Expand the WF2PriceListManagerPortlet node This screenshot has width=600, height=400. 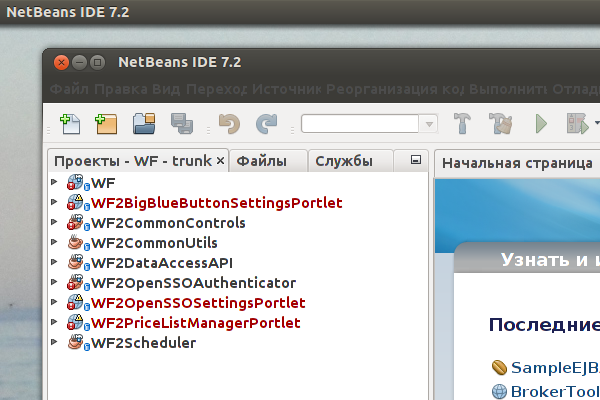pyautogui.click(x=54, y=322)
